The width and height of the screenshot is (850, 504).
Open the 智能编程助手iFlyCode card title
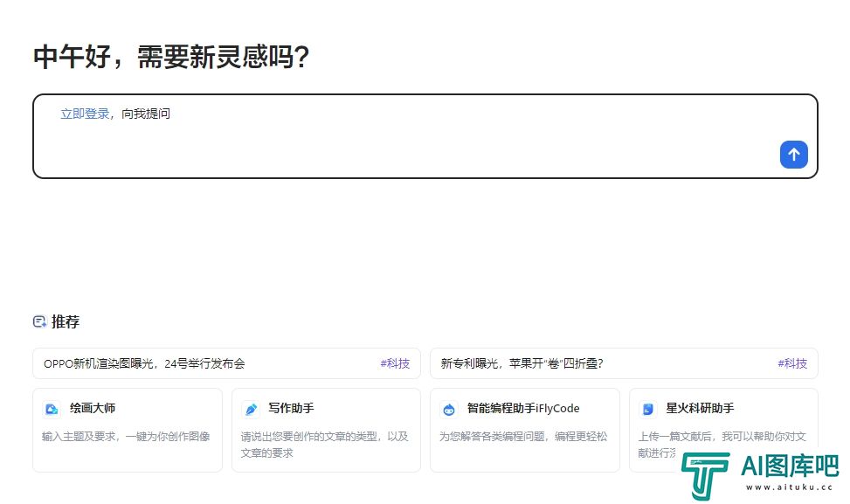click(x=523, y=408)
